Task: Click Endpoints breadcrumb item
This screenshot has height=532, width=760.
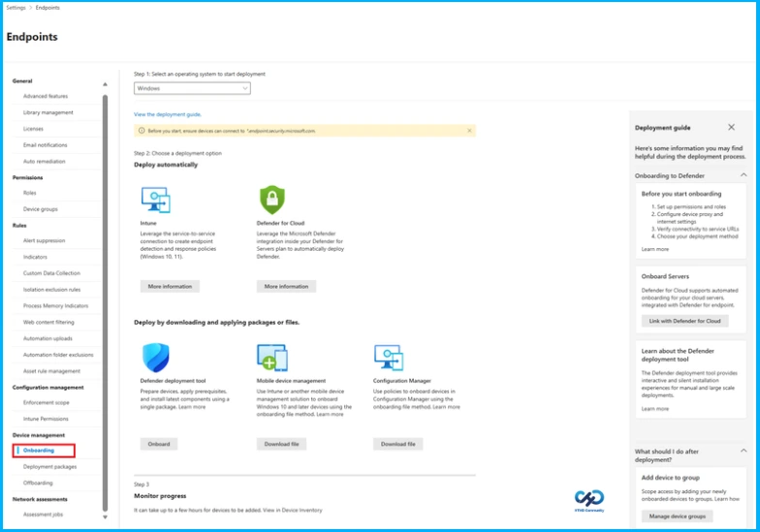Action: [x=47, y=8]
